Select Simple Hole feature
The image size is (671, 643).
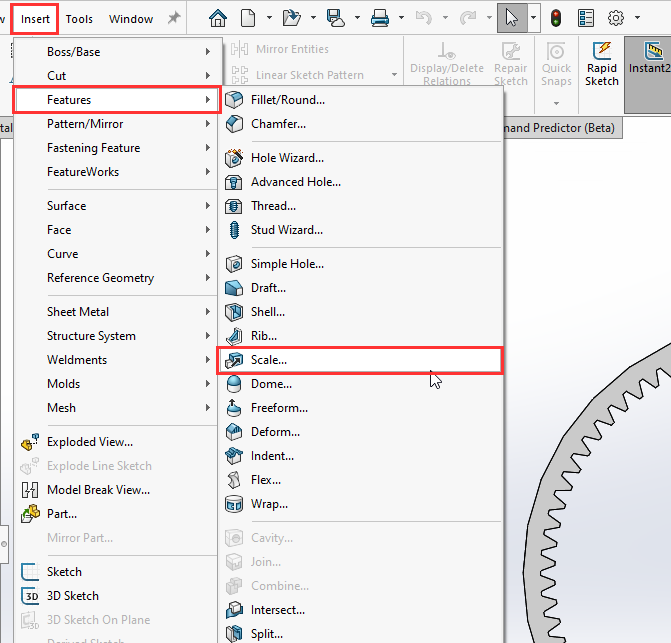click(360, 264)
